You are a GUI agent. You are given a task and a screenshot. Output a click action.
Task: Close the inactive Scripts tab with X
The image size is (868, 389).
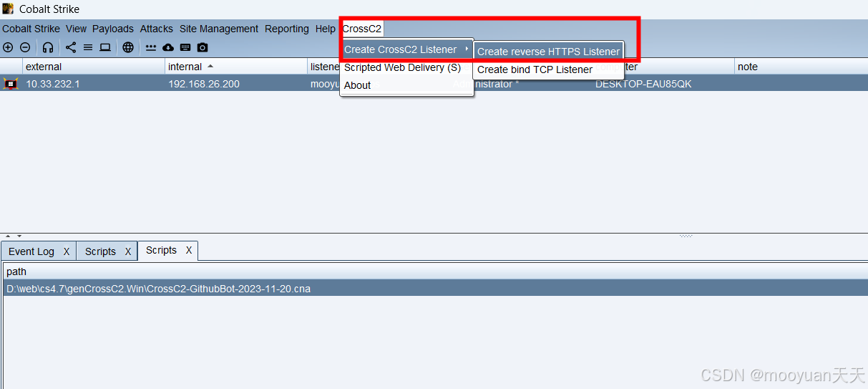[128, 251]
